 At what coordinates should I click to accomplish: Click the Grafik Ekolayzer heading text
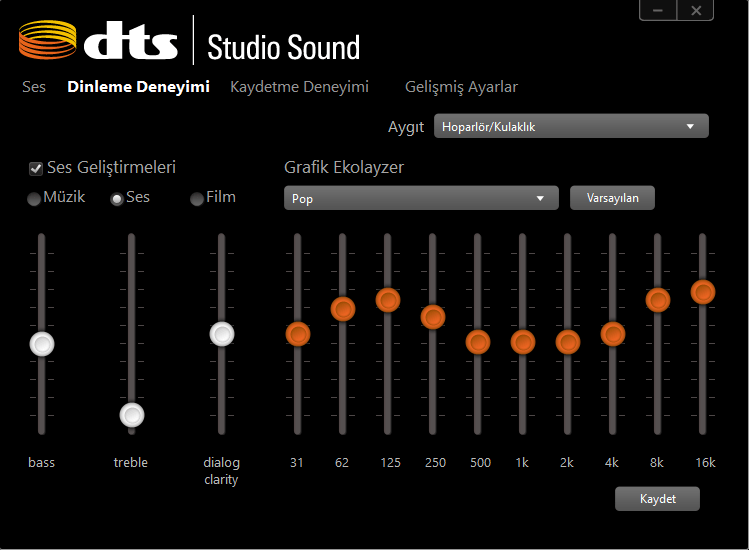[344, 168]
